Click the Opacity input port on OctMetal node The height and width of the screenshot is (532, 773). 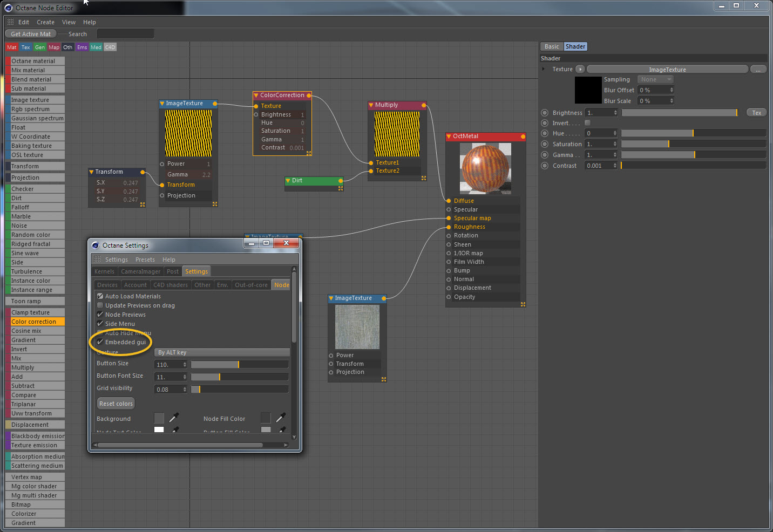point(449,297)
